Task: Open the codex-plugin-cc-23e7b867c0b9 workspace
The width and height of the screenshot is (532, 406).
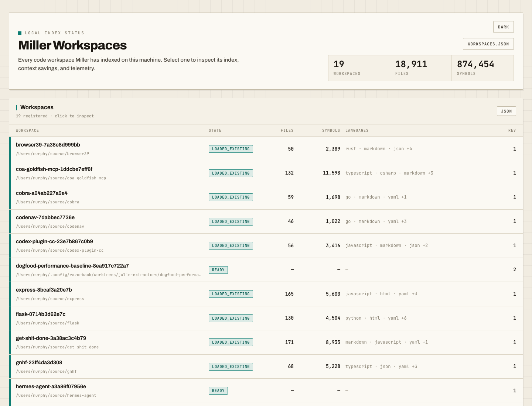Action: click(266, 246)
